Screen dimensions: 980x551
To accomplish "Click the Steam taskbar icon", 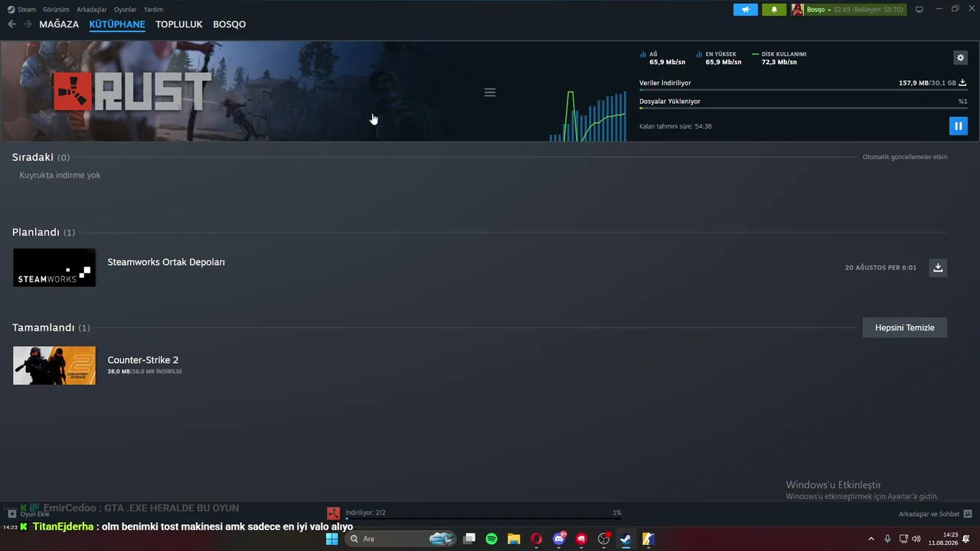I will [626, 539].
